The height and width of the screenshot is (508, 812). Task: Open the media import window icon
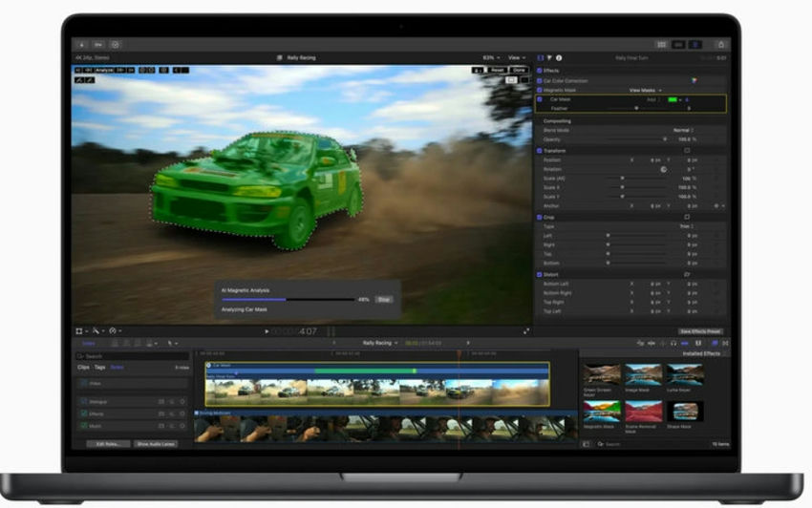tap(82, 45)
